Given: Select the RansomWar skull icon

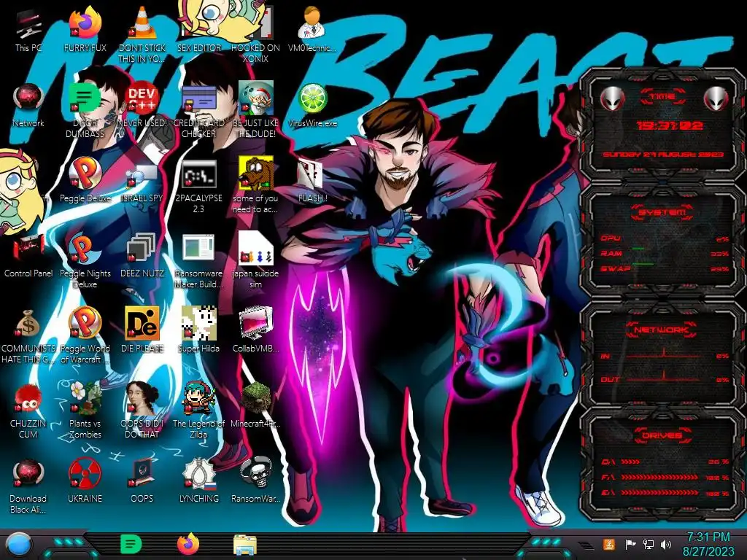Looking at the screenshot, I should (x=256, y=474).
